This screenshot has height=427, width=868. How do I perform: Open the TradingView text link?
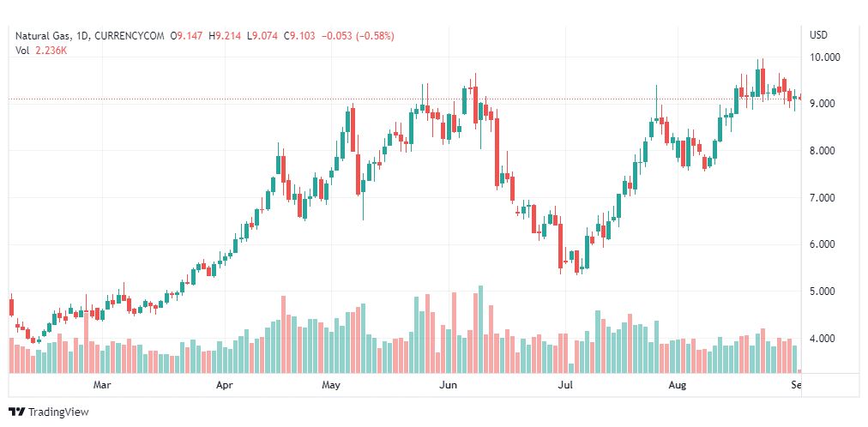58,412
